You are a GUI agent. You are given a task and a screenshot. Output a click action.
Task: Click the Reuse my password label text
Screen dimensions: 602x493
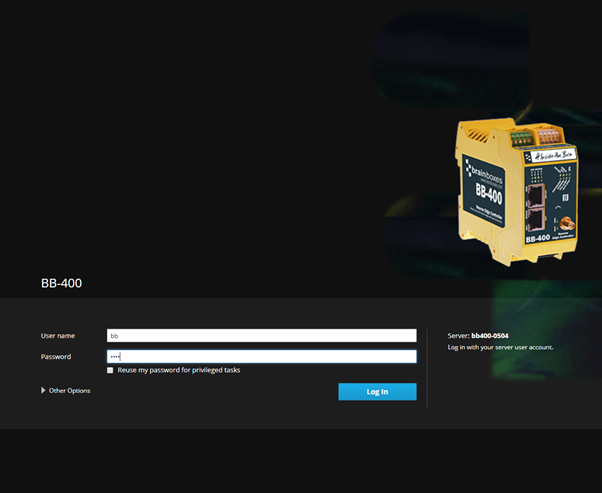[x=179, y=370]
